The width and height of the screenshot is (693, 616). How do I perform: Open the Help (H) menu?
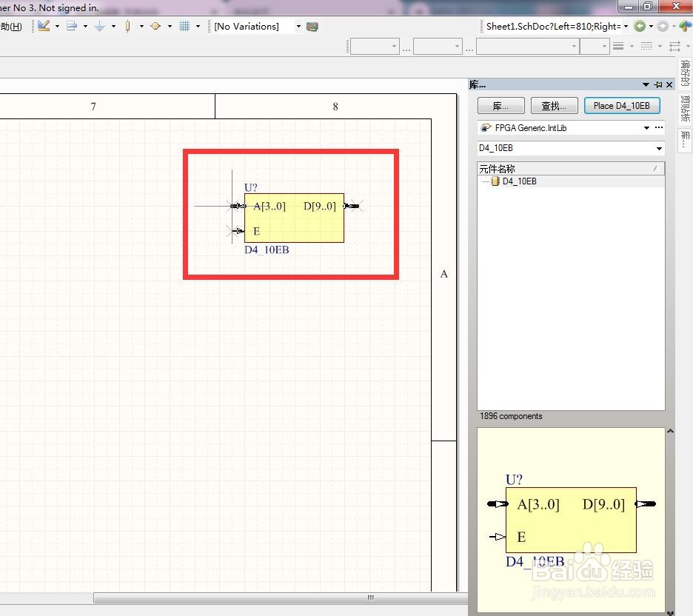pos(10,27)
